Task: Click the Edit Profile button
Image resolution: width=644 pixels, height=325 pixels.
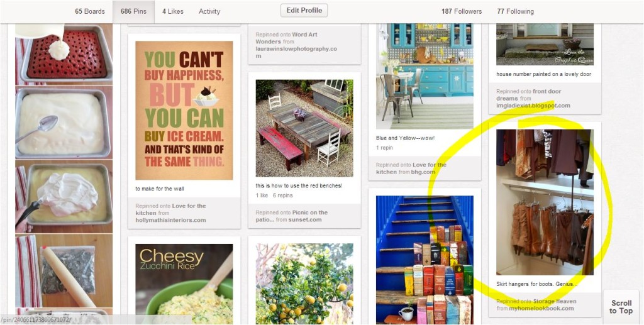Action: (x=304, y=11)
